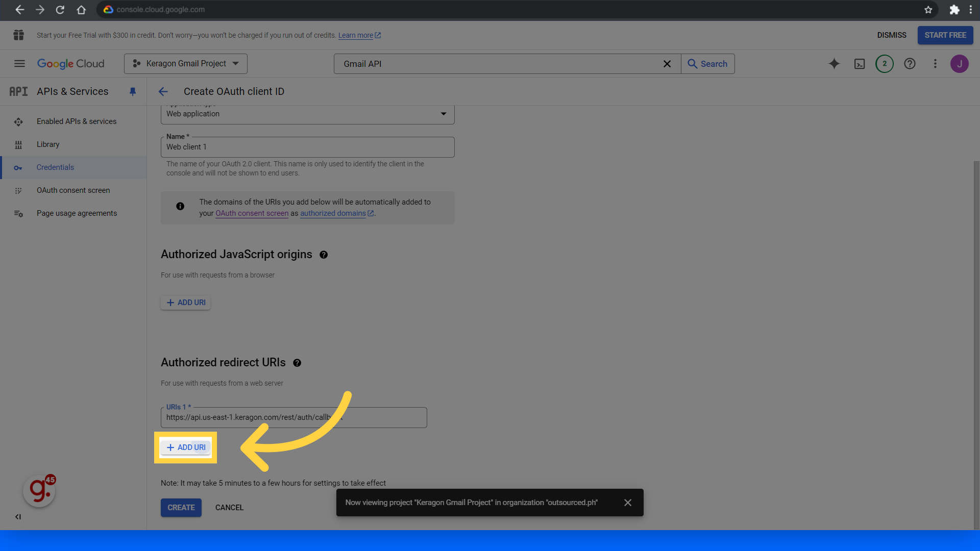The image size is (980, 551).
Task: Show help for Authorized redirect URIs
Action: pyautogui.click(x=297, y=363)
